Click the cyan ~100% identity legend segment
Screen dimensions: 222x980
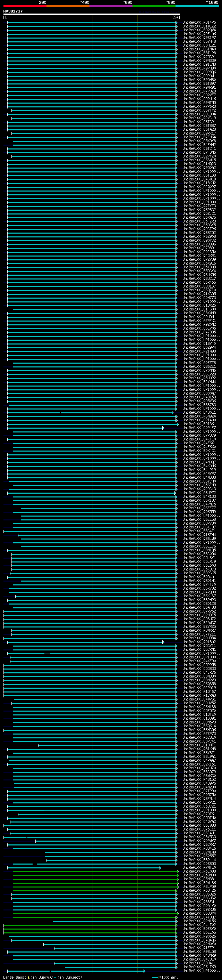point(197,6)
